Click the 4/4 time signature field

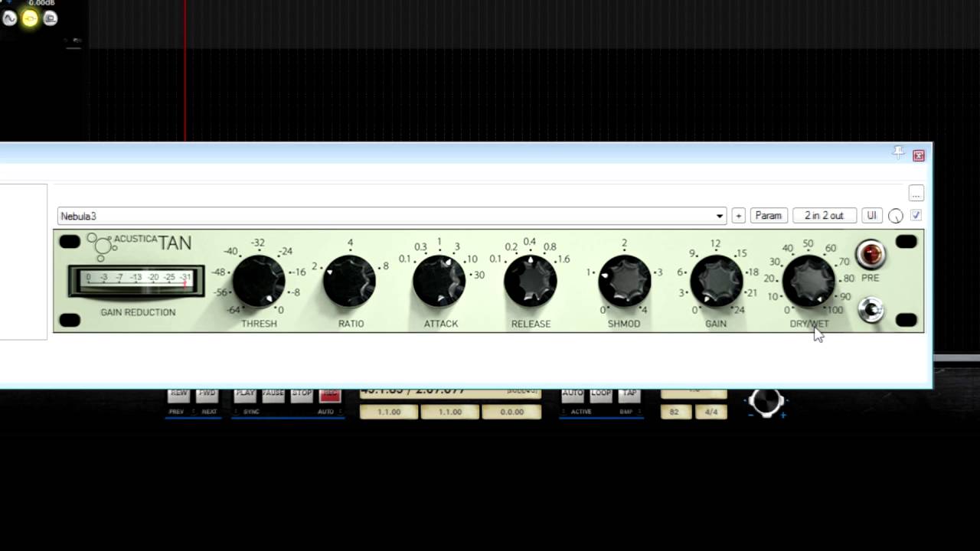click(711, 412)
